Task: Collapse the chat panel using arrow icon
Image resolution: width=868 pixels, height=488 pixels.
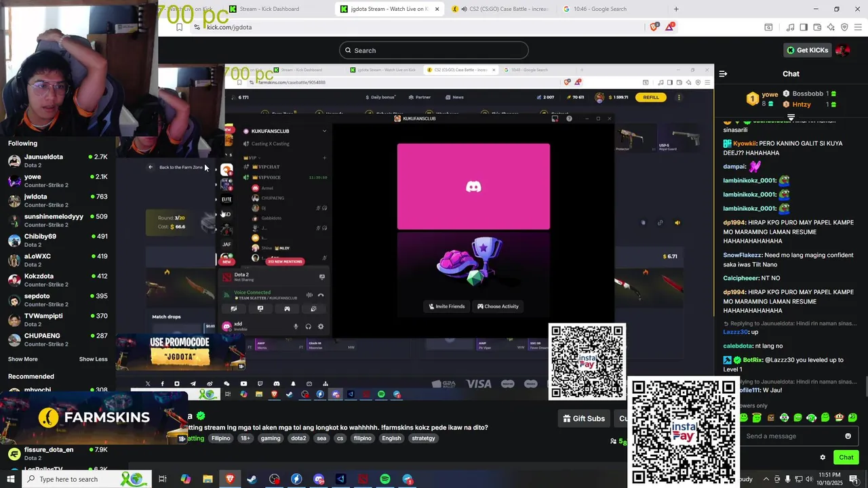Action: click(723, 74)
